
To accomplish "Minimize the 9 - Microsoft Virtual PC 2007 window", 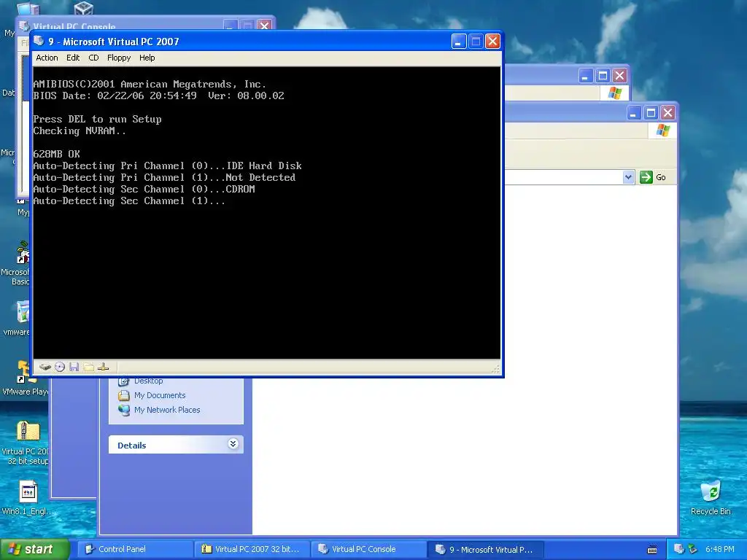I will [458, 42].
